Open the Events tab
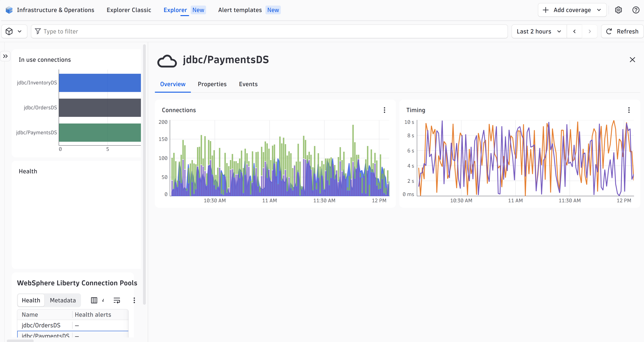The height and width of the screenshot is (342, 644). click(x=248, y=84)
